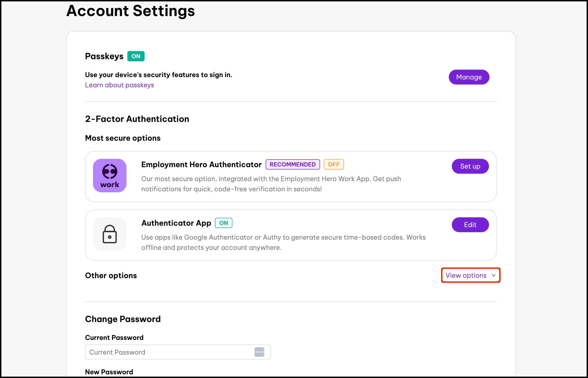Click the 2-Factor Authentication heading
The image size is (588, 378).
click(137, 119)
